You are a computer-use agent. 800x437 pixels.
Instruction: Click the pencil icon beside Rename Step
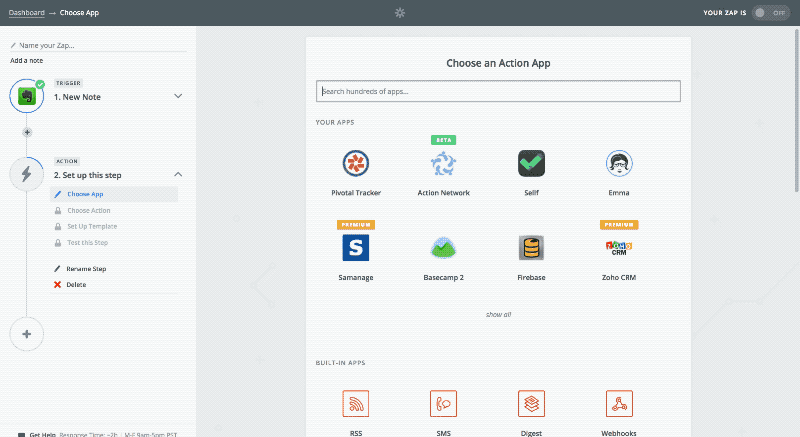tap(57, 269)
